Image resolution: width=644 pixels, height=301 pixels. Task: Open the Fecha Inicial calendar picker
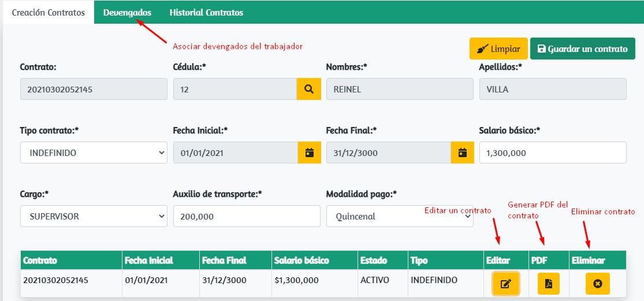[309, 153]
